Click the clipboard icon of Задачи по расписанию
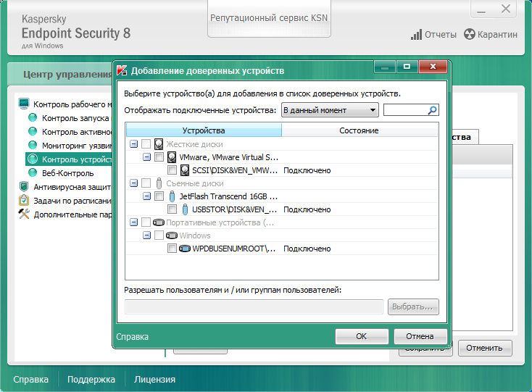The height and width of the screenshot is (392, 532). point(24,200)
